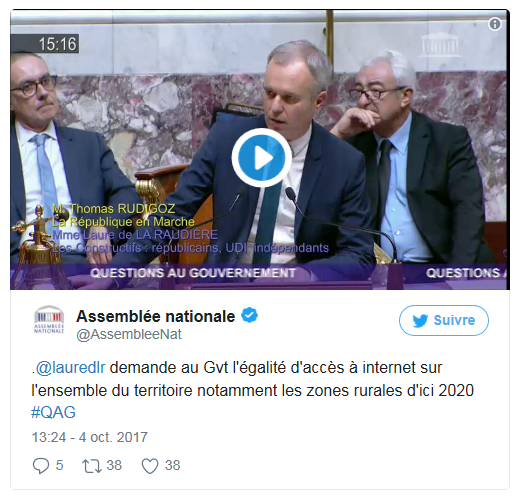This screenshot has height=502, width=522.
Task: Like the tweet with heart icon
Action: tap(150, 466)
